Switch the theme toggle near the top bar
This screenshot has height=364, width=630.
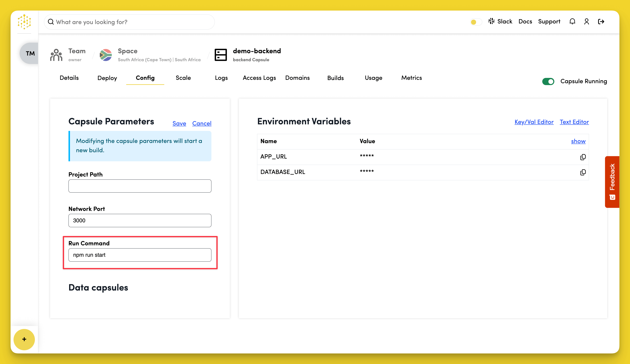pos(475,22)
